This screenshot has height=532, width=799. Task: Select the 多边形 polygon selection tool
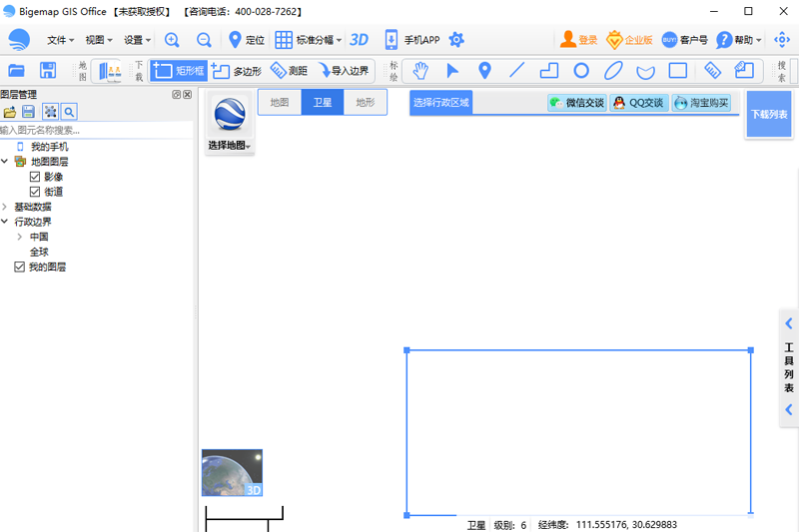[x=236, y=71]
